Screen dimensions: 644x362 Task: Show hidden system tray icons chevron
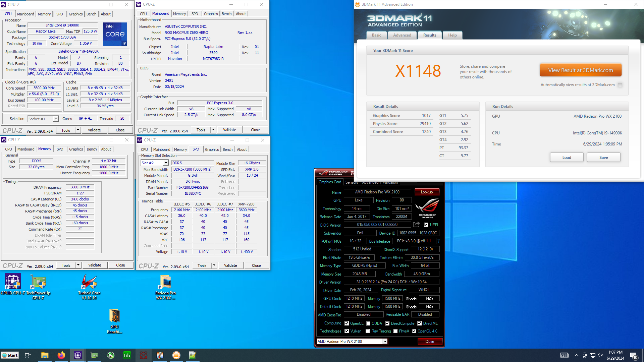click(x=576, y=355)
